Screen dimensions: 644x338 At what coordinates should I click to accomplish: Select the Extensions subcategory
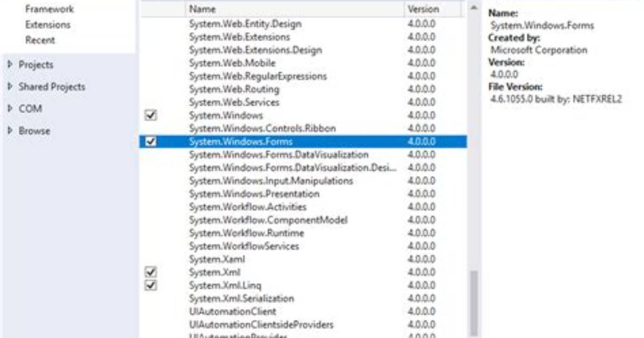[47, 25]
